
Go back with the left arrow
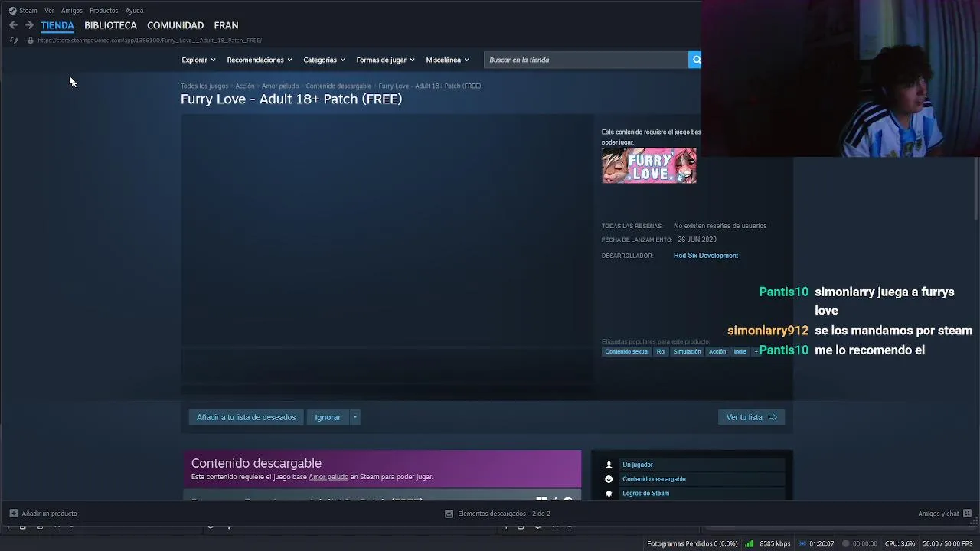click(13, 25)
